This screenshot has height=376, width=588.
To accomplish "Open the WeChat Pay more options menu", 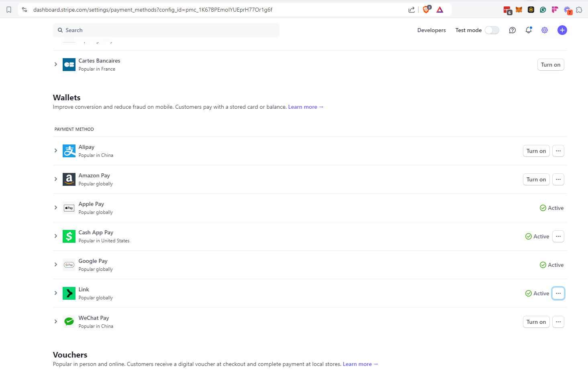I will [x=558, y=322].
